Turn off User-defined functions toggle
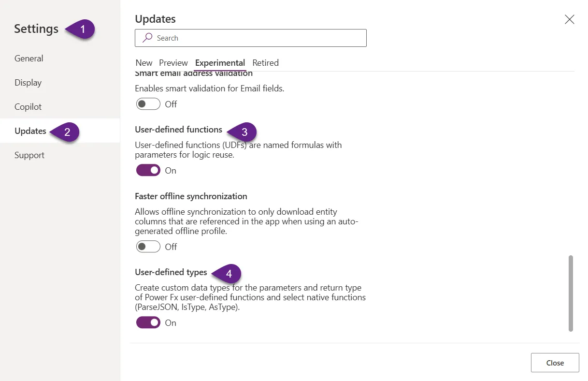Viewport: 588px width, 381px height. 148,170
